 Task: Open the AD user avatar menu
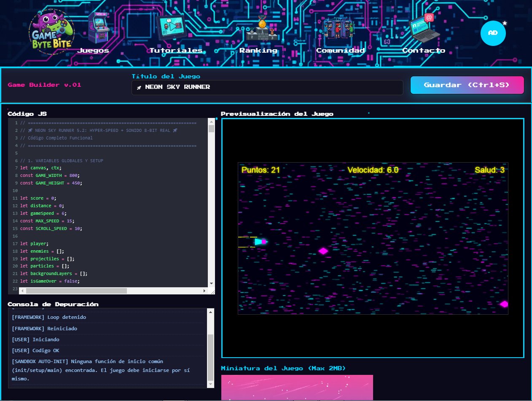coord(493,33)
